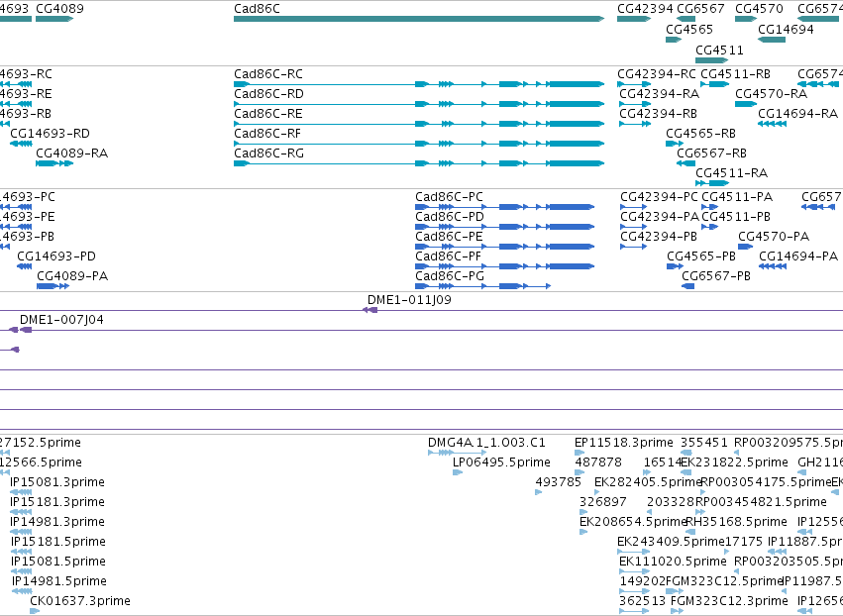Select the CG4089 gene label
The width and height of the screenshot is (843, 616).
point(59,9)
